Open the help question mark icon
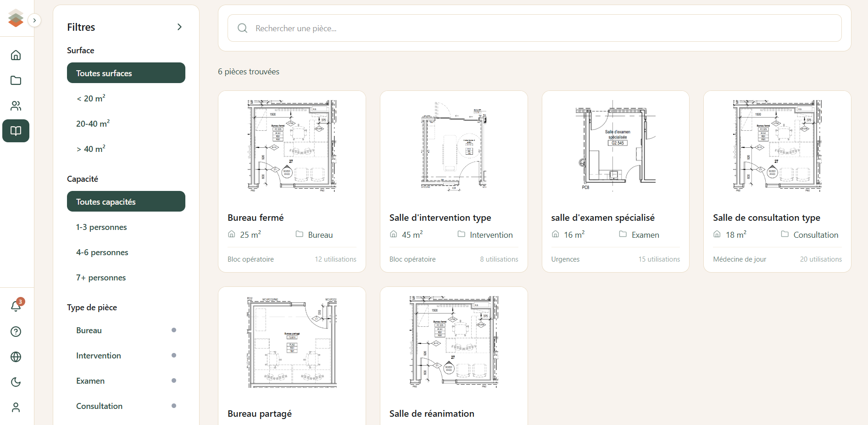 16,331
